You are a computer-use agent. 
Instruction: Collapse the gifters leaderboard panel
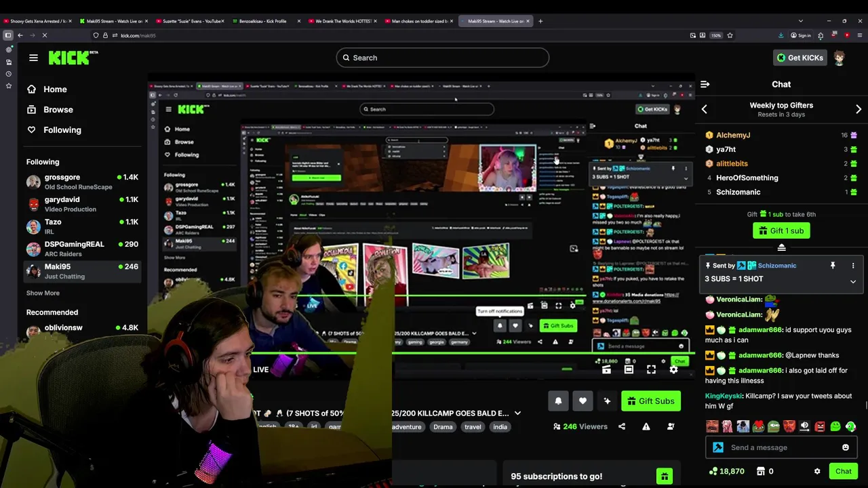pyautogui.click(x=781, y=248)
